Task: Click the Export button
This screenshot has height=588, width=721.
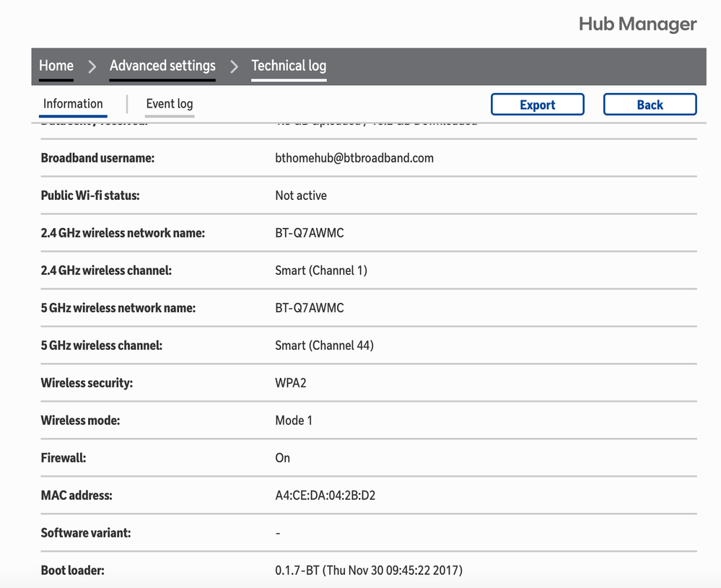Action: click(x=537, y=104)
